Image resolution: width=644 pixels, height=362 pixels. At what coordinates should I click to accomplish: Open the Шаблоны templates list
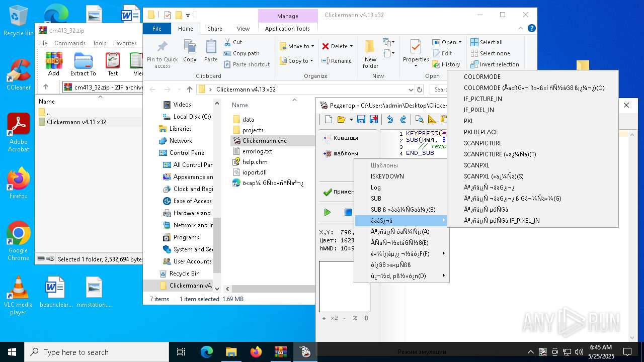341,153
